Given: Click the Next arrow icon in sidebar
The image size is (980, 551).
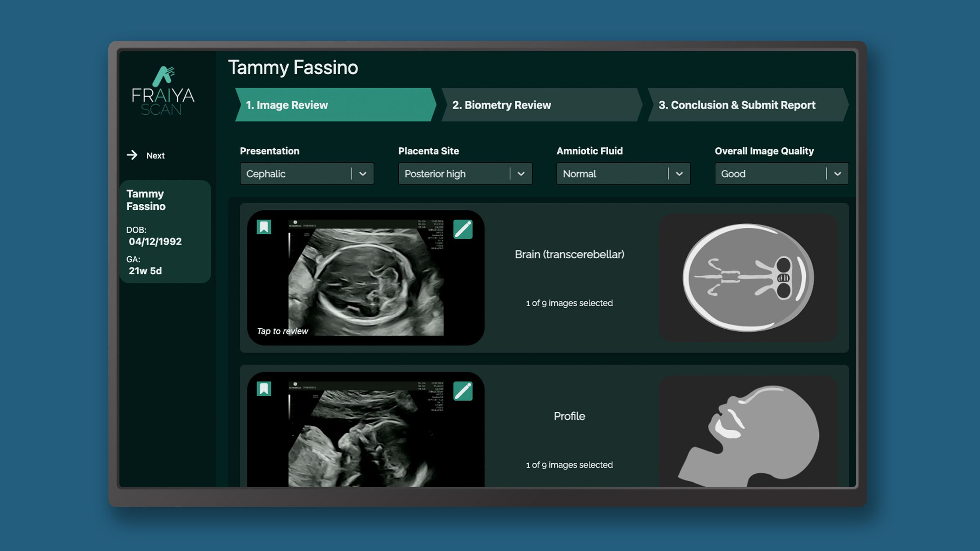Looking at the screenshot, I should pyautogui.click(x=132, y=155).
